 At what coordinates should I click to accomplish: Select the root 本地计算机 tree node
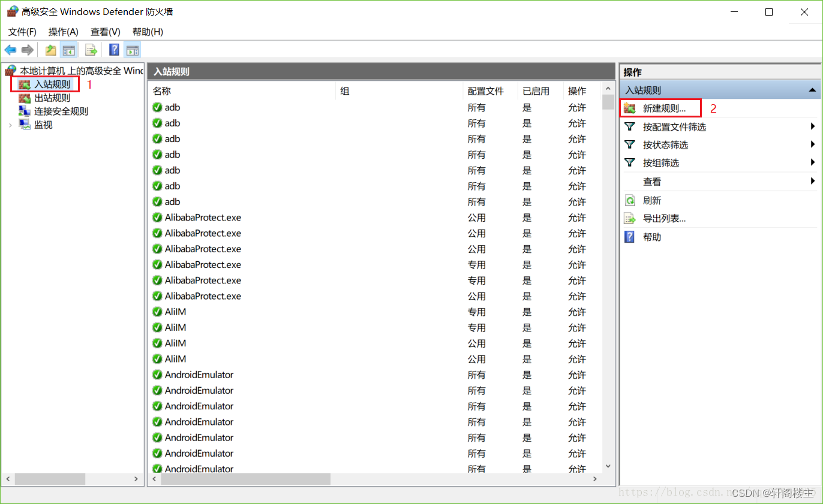(x=82, y=71)
